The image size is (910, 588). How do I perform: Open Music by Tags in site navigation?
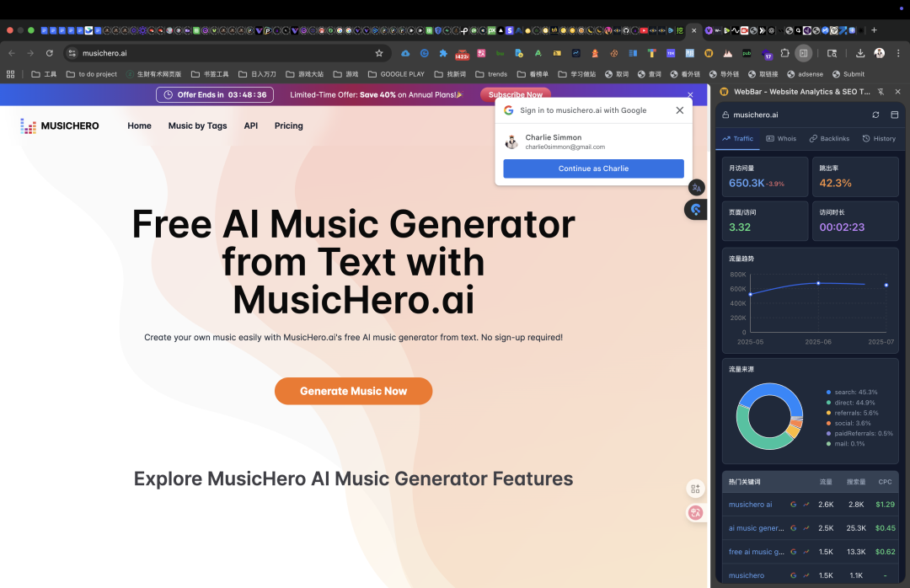tap(197, 126)
